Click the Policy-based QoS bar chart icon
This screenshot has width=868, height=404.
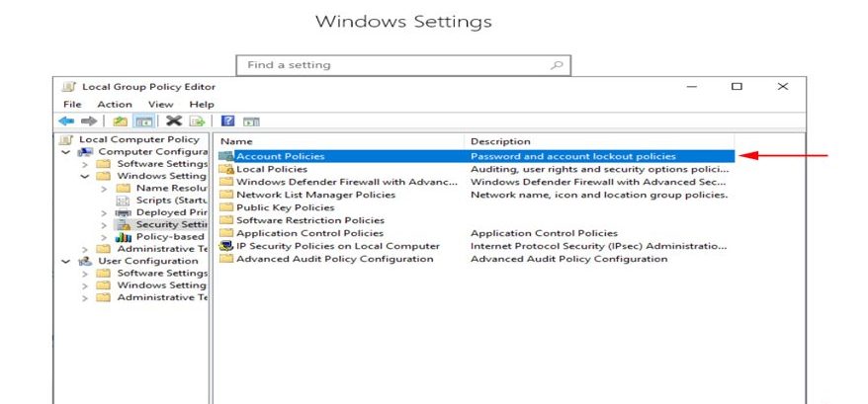123,236
